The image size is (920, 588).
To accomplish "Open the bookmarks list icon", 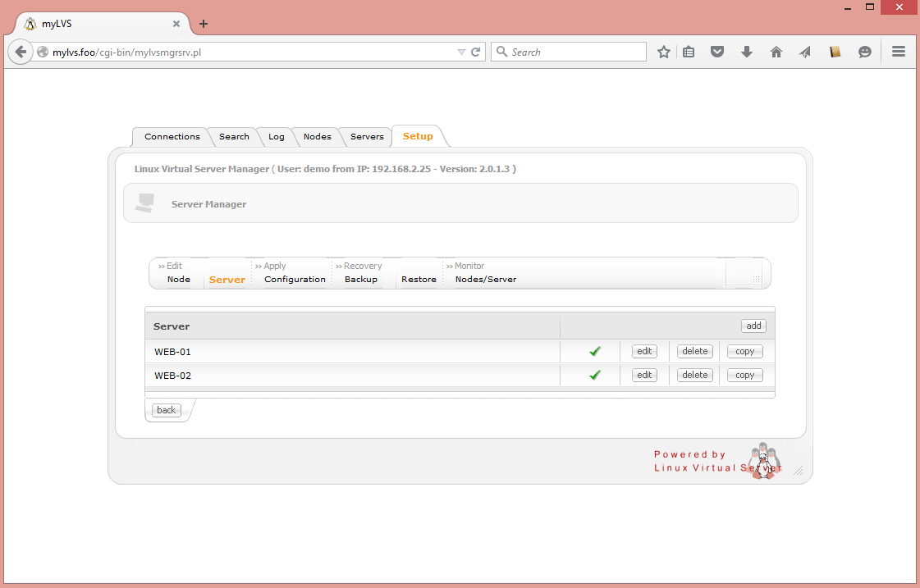I will tap(689, 52).
